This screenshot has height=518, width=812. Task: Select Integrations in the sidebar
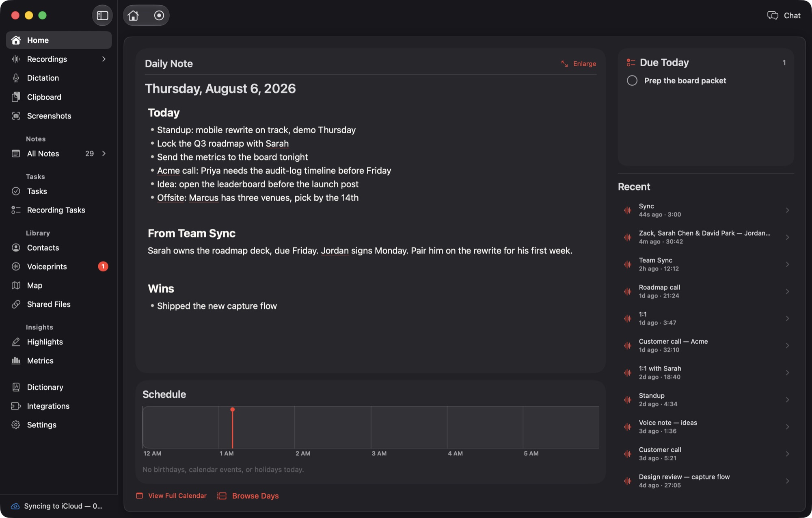[x=59, y=406]
